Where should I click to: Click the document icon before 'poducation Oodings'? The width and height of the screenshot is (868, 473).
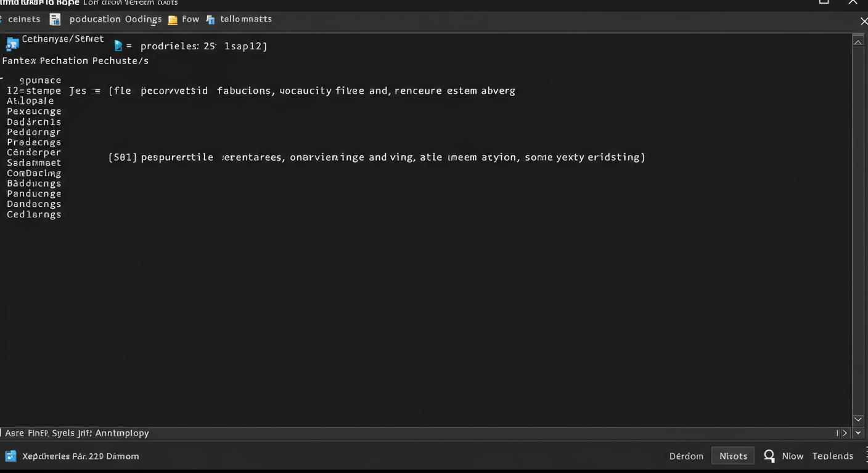point(55,20)
